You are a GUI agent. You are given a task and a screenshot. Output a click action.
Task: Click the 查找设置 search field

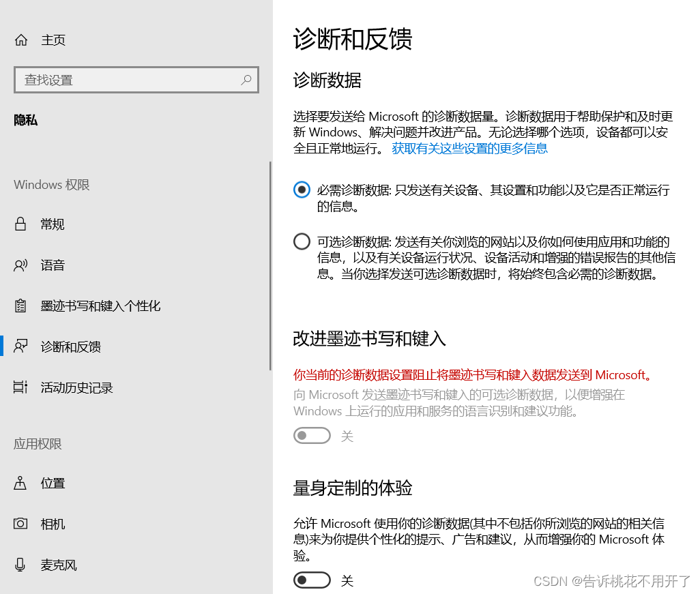coord(136,80)
